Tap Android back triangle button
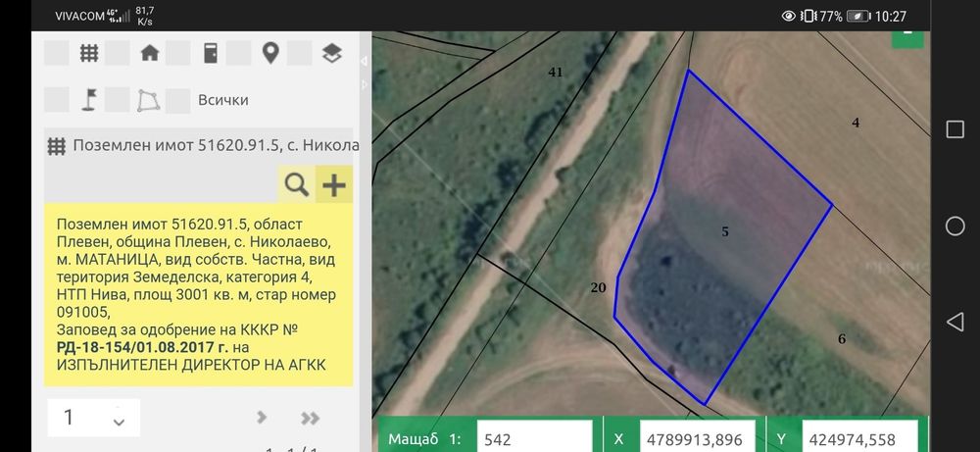Image resolution: width=980 pixels, height=452 pixels. click(x=955, y=322)
